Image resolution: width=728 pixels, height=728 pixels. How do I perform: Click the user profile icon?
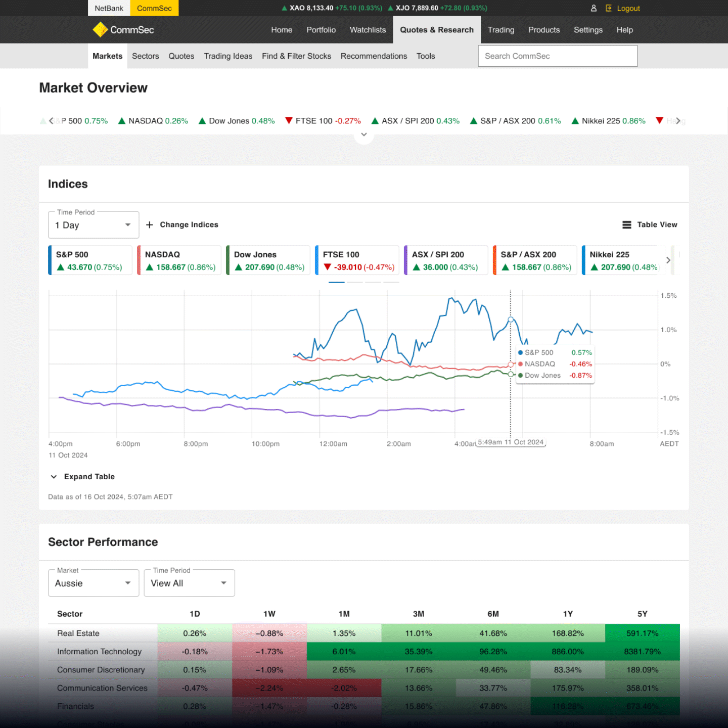594,8
